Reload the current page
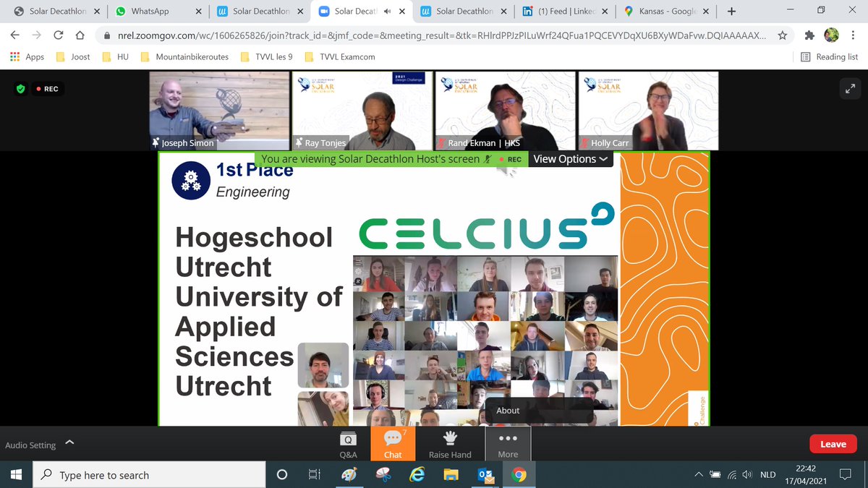Image resolution: width=868 pixels, height=488 pixels. pos(59,35)
